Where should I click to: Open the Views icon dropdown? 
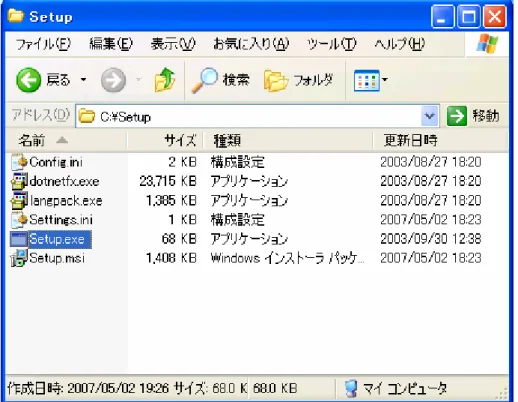coord(370,80)
